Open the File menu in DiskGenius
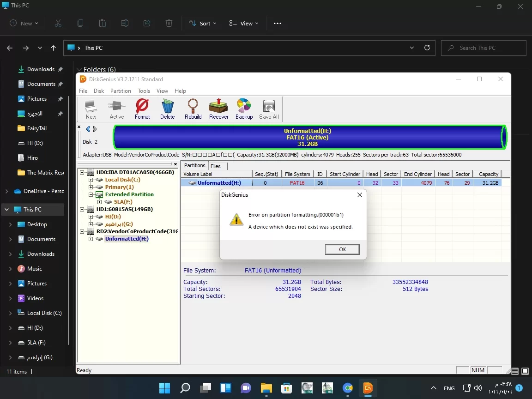The width and height of the screenshot is (532, 399). click(83, 91)
